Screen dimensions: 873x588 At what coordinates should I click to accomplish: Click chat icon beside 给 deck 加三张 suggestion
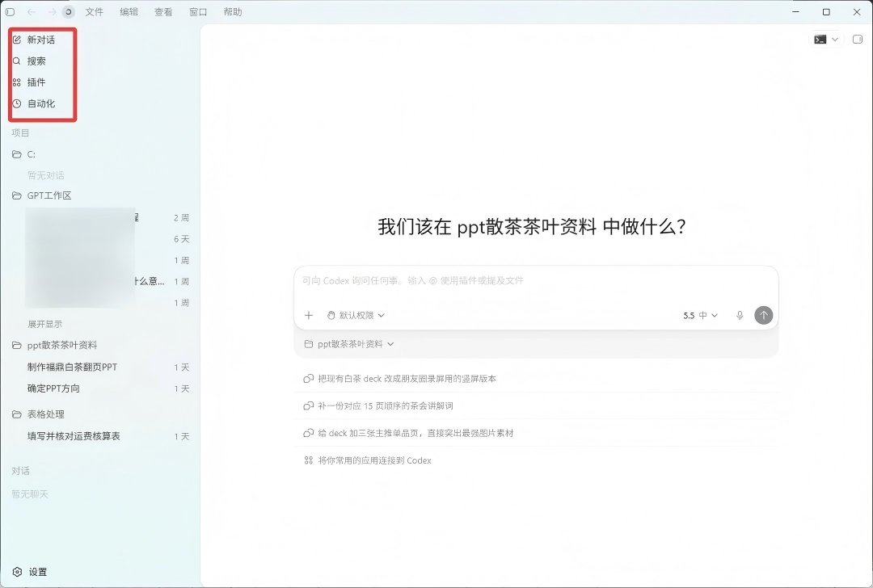pyautogui.click(x=309, y=434)
